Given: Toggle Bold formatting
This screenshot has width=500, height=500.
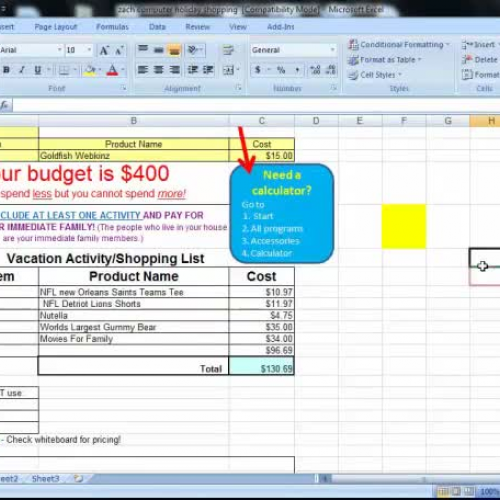Looking at the screenshot, I should click(6, 70).
